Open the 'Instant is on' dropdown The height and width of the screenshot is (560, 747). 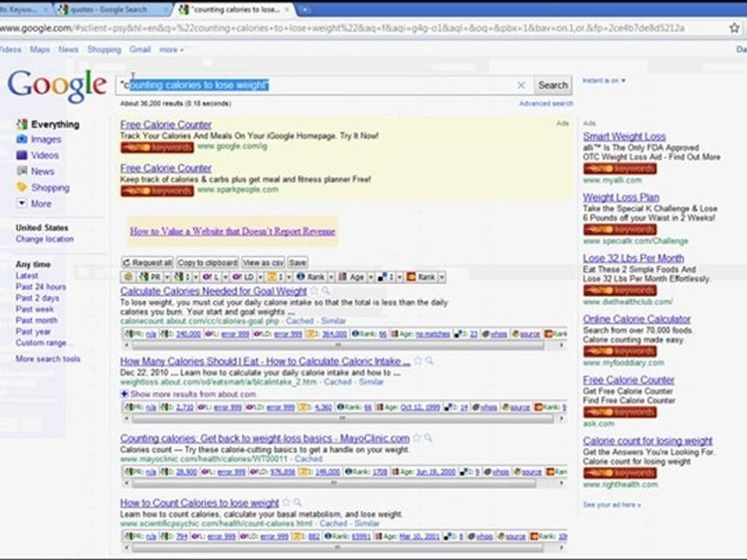point(604,80)
